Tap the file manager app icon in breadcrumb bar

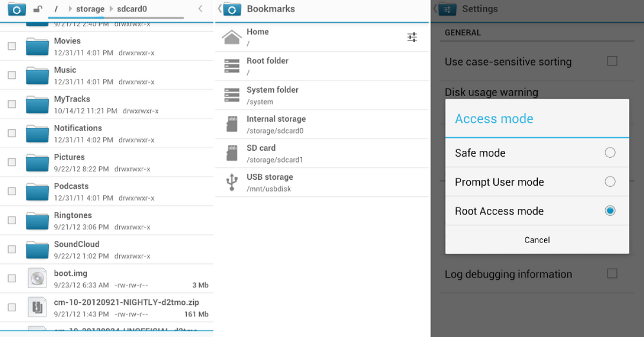tap(17, 9)
